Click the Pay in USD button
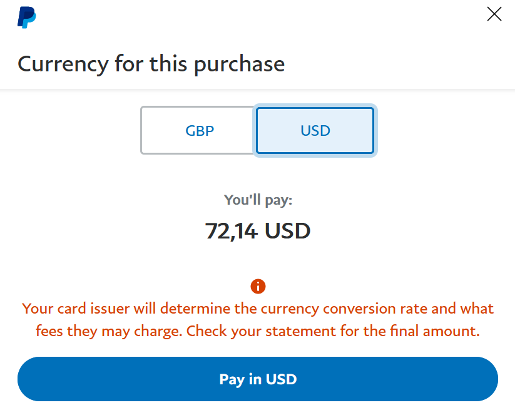Viewport: 515px width, 420px height. tap(258, 379)
